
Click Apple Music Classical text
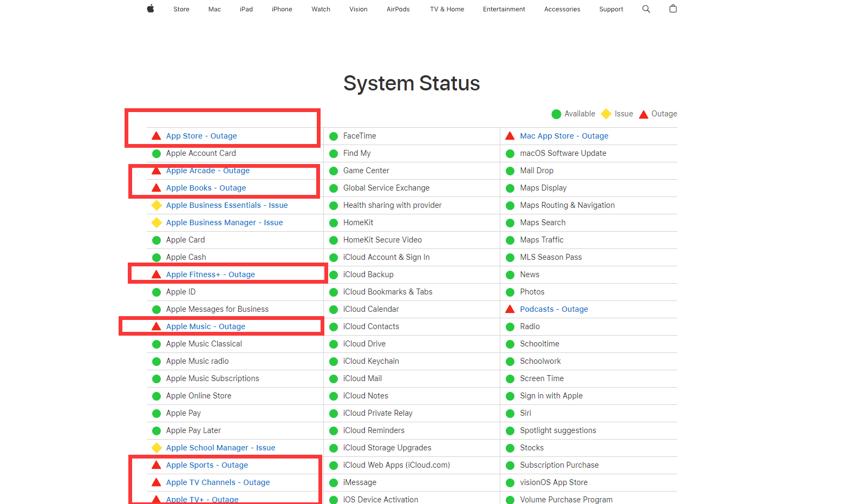204,344
